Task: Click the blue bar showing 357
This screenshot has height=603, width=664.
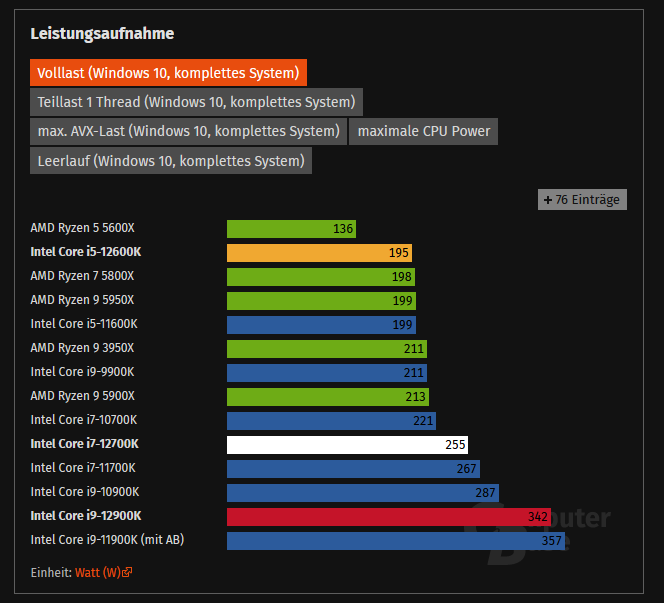Action: pos(396,541)
